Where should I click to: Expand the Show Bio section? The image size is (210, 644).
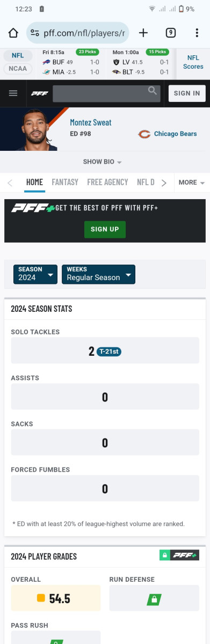click(x=102, y=162)
